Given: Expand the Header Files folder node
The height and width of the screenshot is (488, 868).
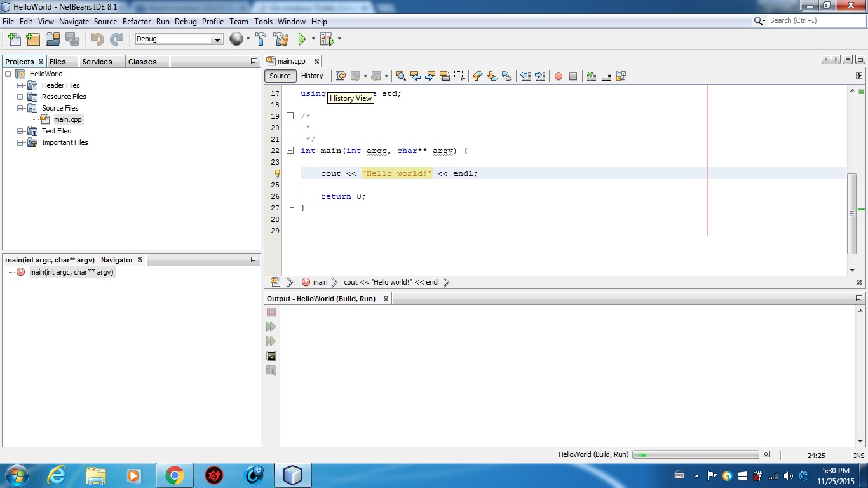Looking at the screenshot, I should pos(20,85).
